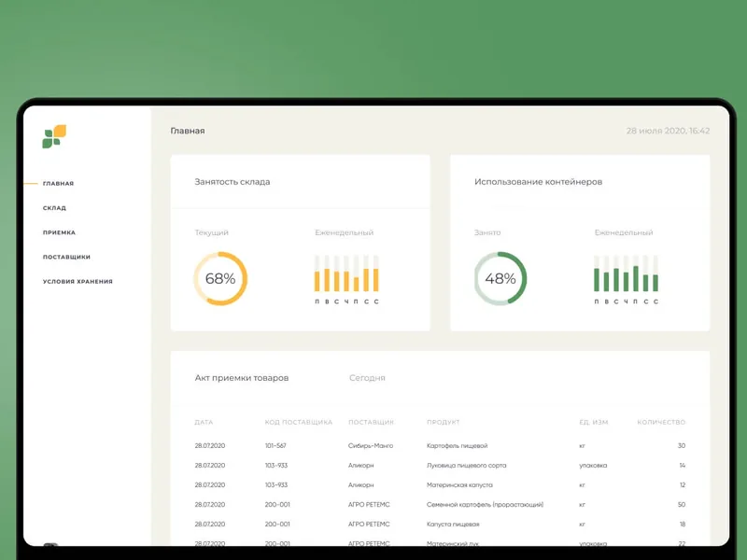Screen dimensions: 747x560
Task: Click supplier code 101-567
Action: point(275,446)
